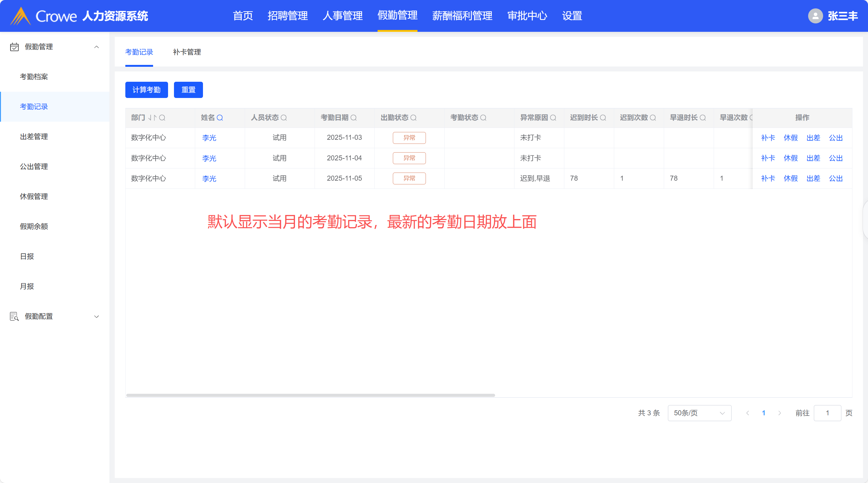This screenshot has width=868, height=483.
Task: Click 补卡 link for 2025-11-05 record
Action: coord(768,178)
